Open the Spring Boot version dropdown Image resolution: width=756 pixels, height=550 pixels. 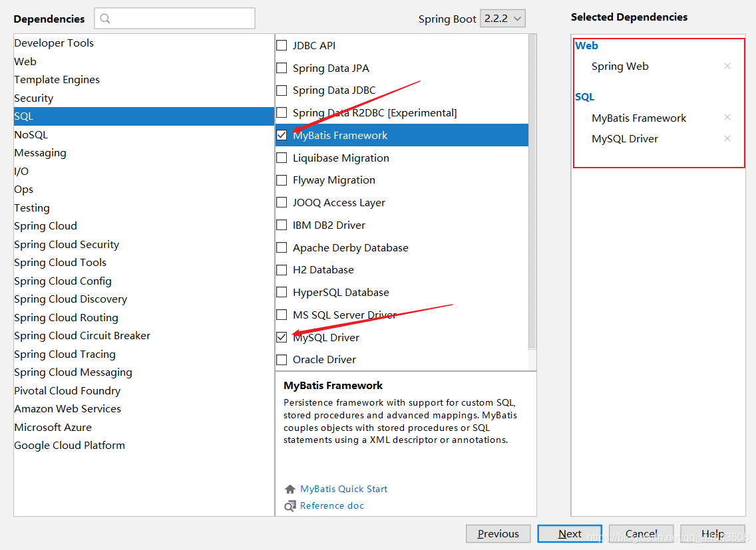point(502,19)
